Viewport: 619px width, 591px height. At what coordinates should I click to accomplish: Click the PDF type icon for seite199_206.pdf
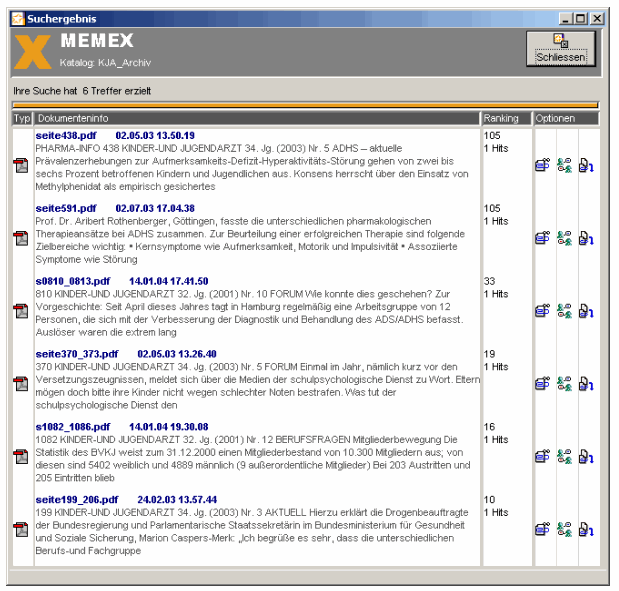pyautogui.click(x=20, y=529)
